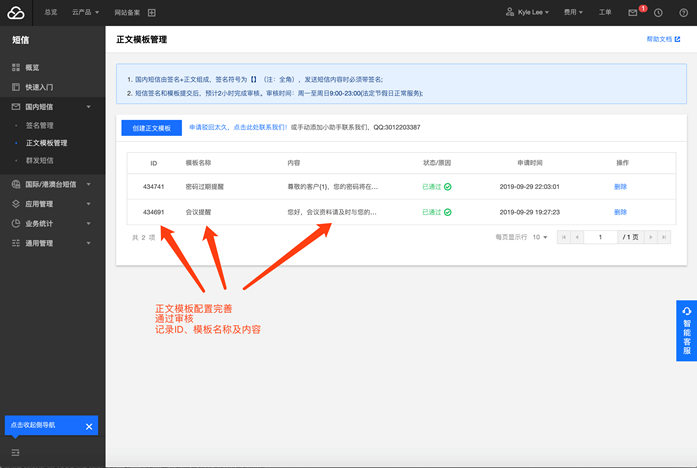Click the 概览 grid icon in sidebar
The image size is (697, 468).
pos(16,68)
